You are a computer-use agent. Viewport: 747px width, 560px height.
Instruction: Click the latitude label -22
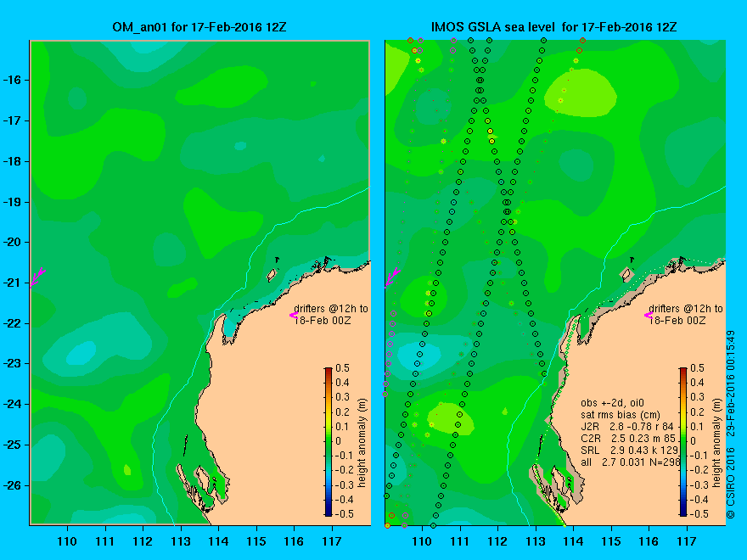click(x=12, y=323)
